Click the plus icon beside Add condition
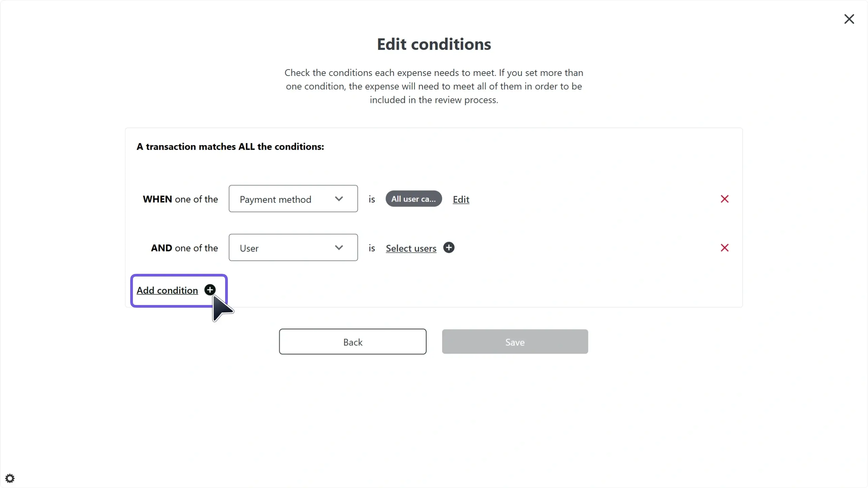 click(x=210, y=290)
